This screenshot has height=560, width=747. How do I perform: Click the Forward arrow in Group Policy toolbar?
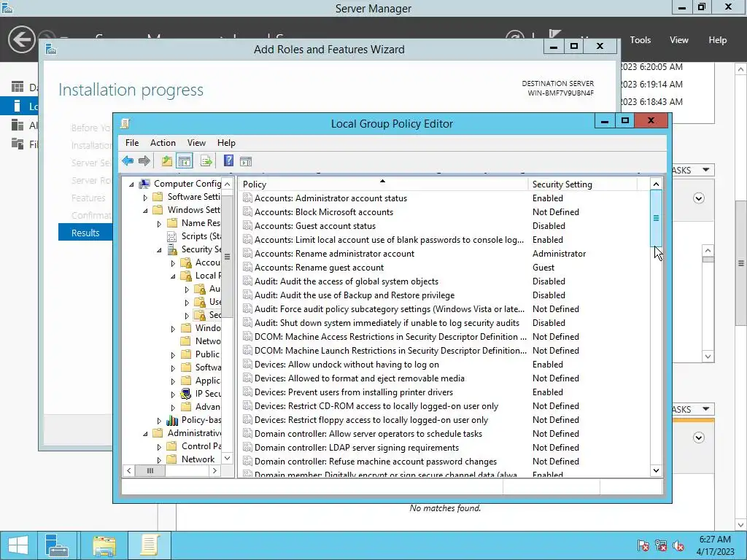(144, 161)
